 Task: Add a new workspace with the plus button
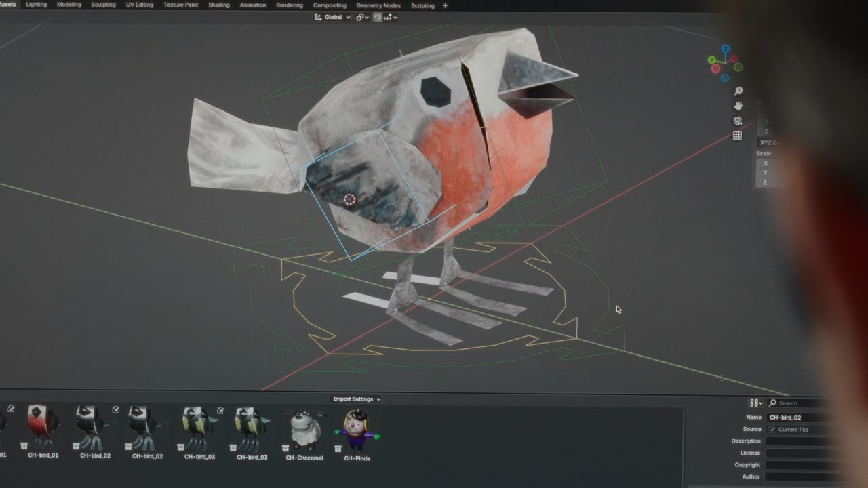tap(445, 5)
